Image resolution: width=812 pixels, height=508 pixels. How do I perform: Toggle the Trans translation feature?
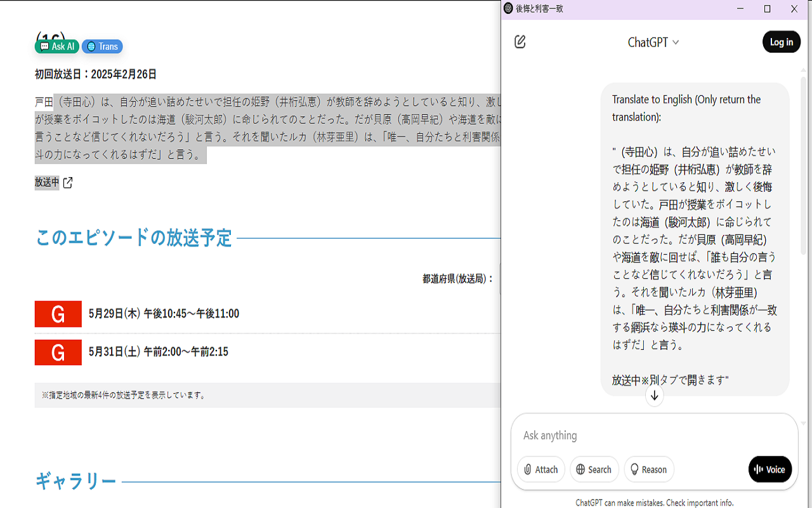pyautogui.click(x=101, y=46)
